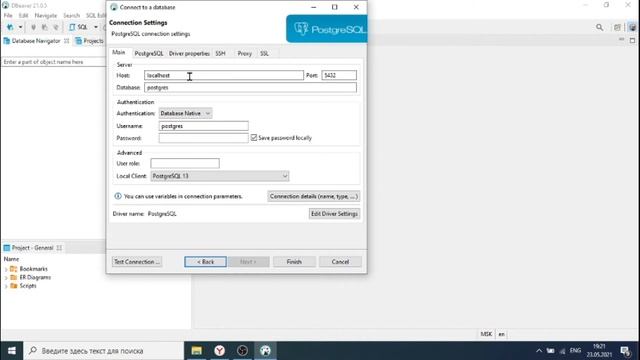
Task: Click the perspective switch icon next to search
Action: (x=617, y=27)
